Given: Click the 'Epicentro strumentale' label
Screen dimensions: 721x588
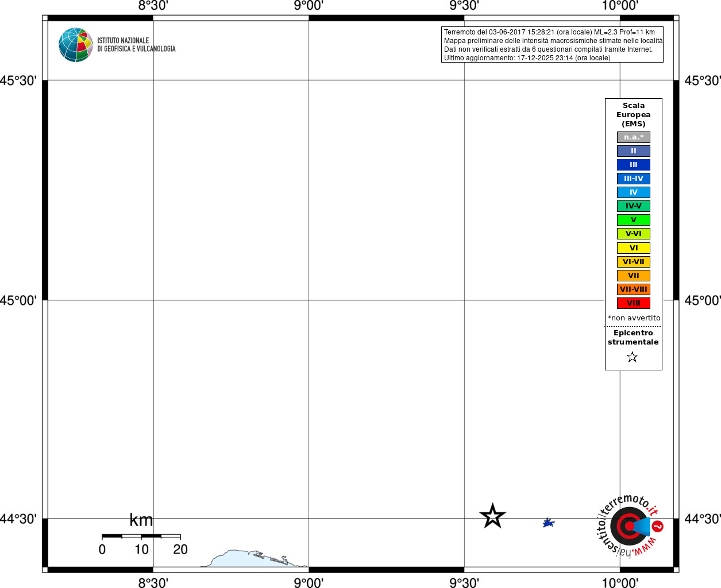Looking at the screenshot, I should pyautogui.click(x=633, y=338).
